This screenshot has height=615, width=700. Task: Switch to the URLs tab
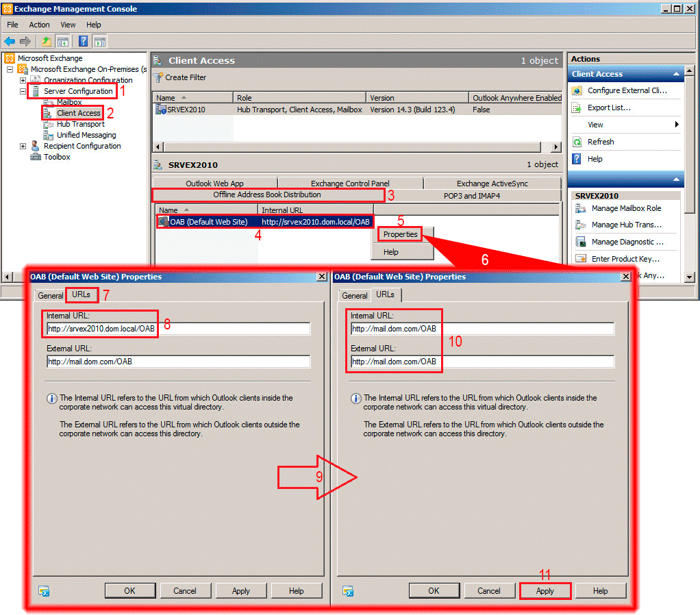pos(82,294)
